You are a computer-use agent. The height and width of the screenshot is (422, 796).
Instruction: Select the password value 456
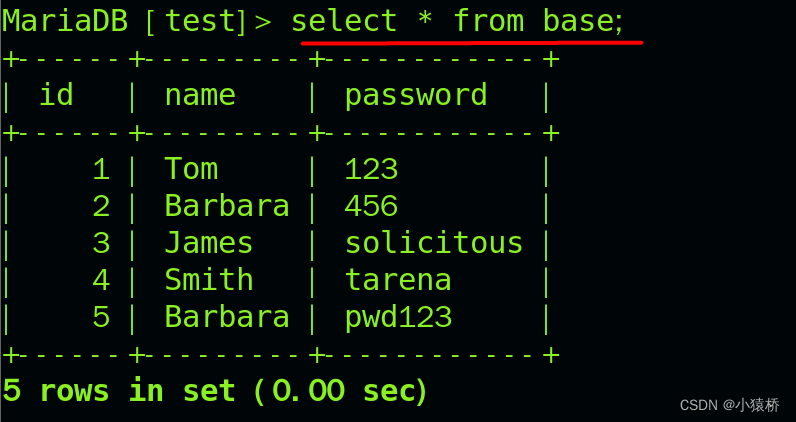point(371,206)
